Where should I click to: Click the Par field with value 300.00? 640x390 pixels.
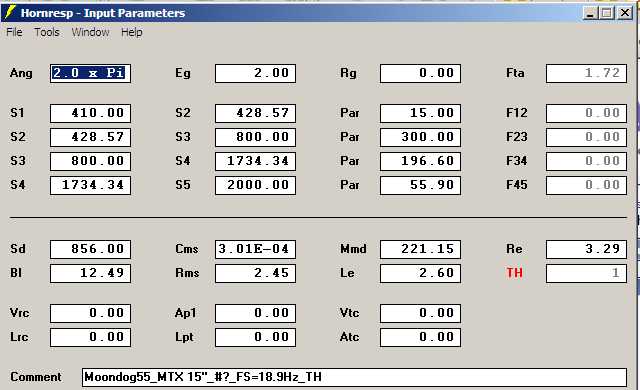click(x=420, y=137)
